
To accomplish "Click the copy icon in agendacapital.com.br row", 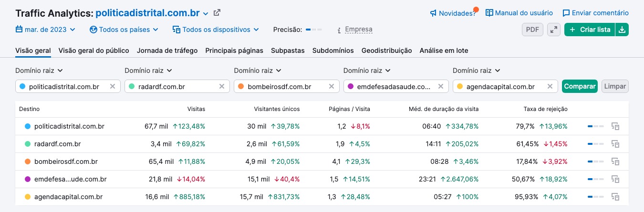I will pos(615,197).
